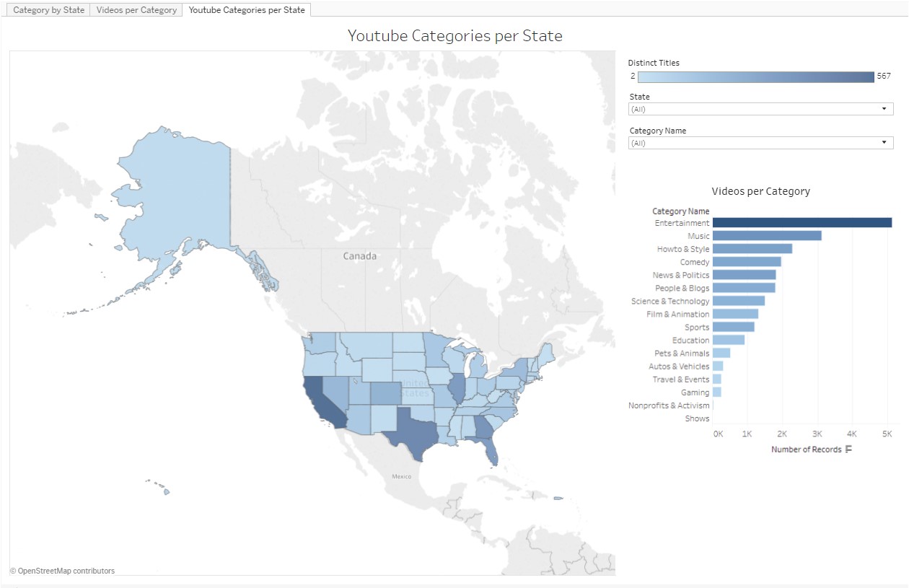Viewport: 909px width, 588px height.
Task: Click the Category Name column header
Action: pyautogui.click(x=680, y=211)
